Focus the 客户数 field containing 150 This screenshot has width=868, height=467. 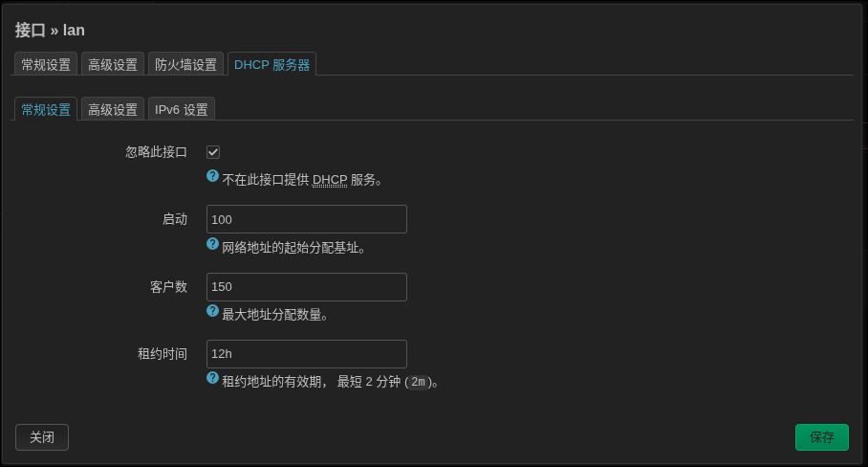pos(306,287)
